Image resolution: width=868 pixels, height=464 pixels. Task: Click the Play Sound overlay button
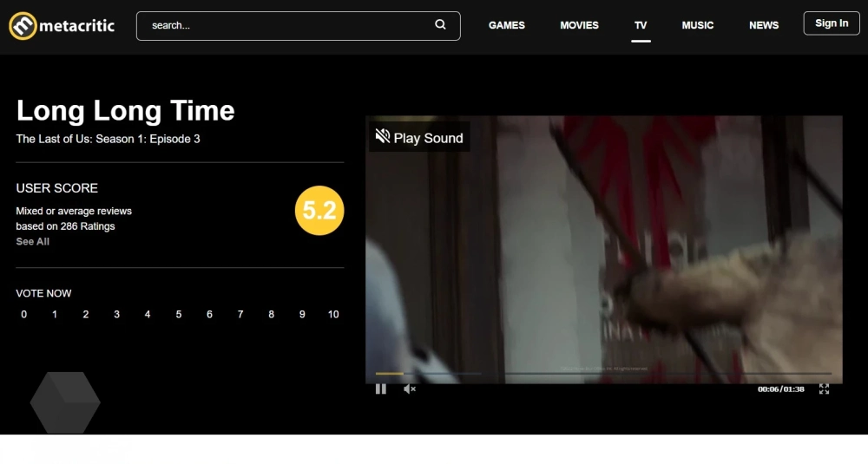(x=419, y=137)
